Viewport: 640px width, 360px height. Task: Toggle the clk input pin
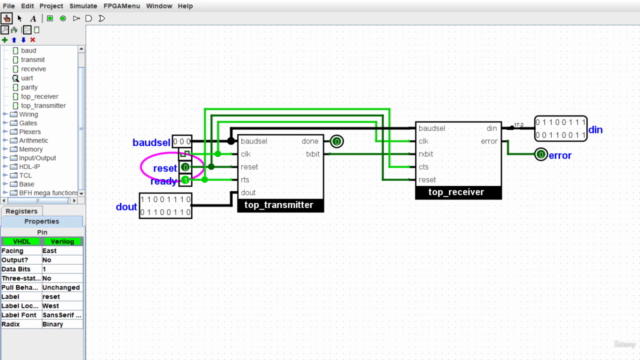pos(185,154)
